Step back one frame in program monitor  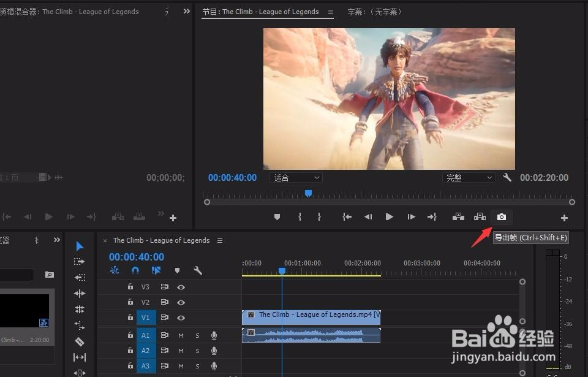click(x=368, y=217)
